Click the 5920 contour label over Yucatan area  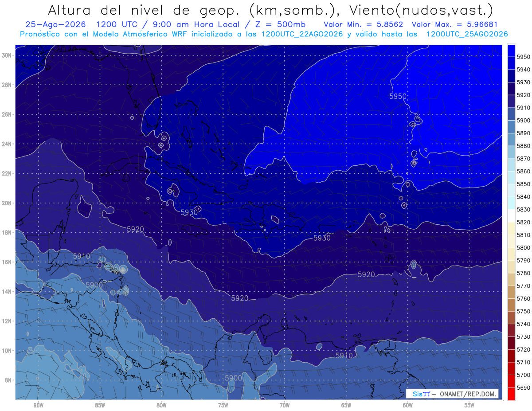136,229
